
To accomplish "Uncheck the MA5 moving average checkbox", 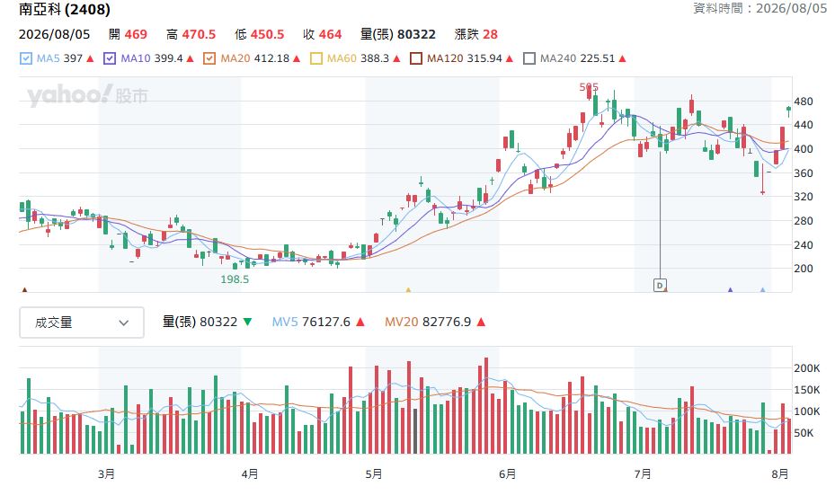I will [x=25, y=58].
